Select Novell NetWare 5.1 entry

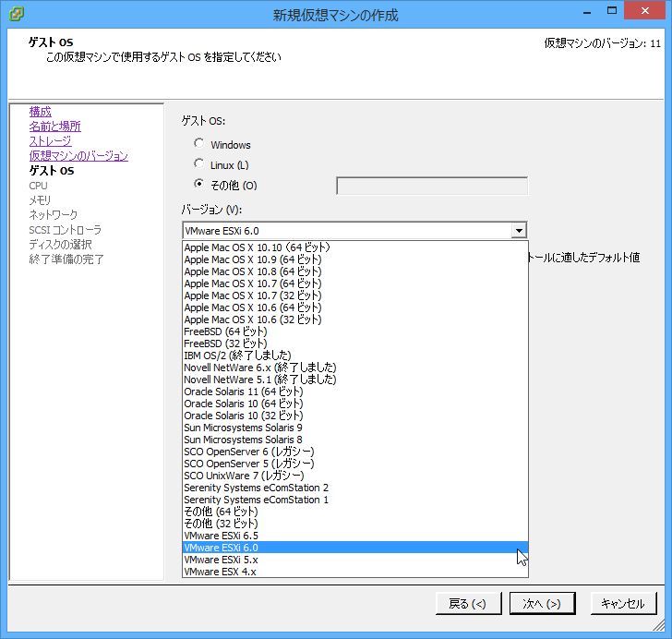(x=354, y=380)
